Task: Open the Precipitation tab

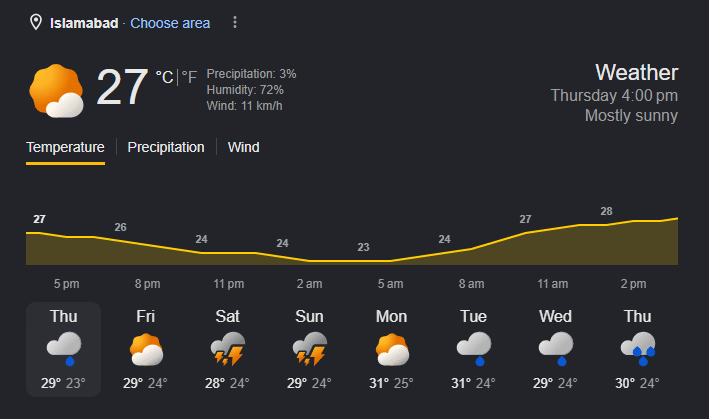Action: click(166, 147)
